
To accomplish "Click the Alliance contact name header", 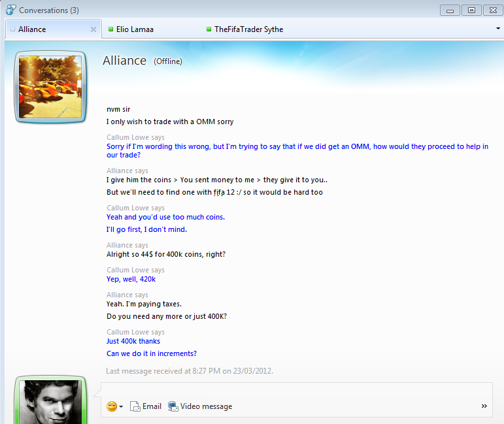I will coord(124,61).
